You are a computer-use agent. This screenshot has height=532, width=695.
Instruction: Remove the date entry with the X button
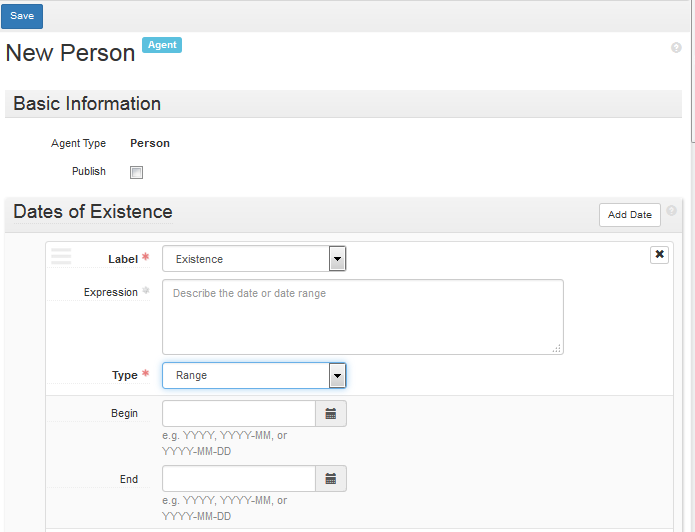659,254
